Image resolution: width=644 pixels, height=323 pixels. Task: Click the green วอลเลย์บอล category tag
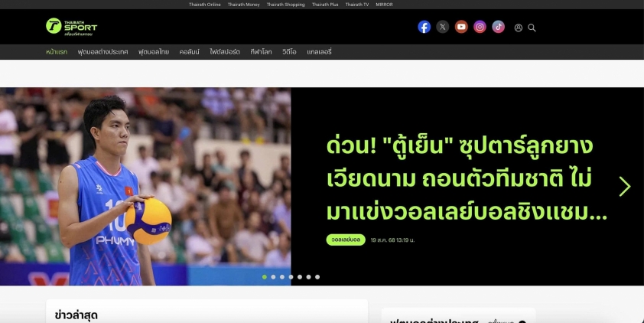pos(346,240)
